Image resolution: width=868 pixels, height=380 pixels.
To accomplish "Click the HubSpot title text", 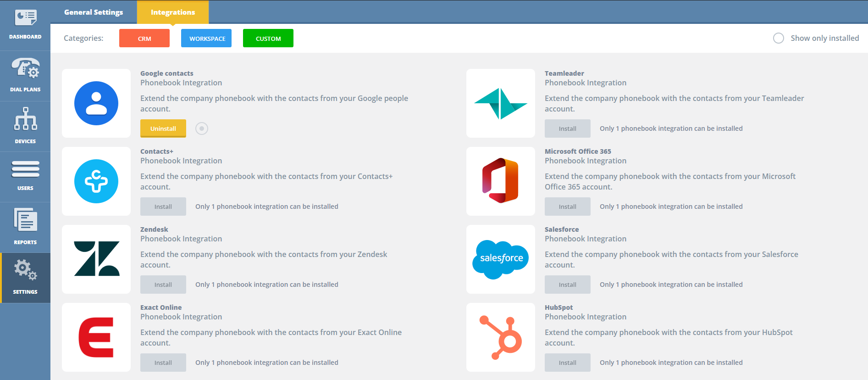I will click(559, 307).
